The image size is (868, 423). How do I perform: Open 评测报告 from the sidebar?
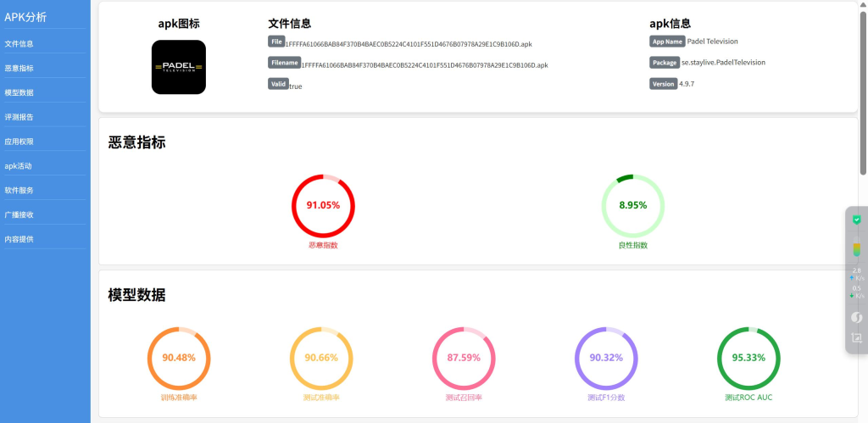19,117
